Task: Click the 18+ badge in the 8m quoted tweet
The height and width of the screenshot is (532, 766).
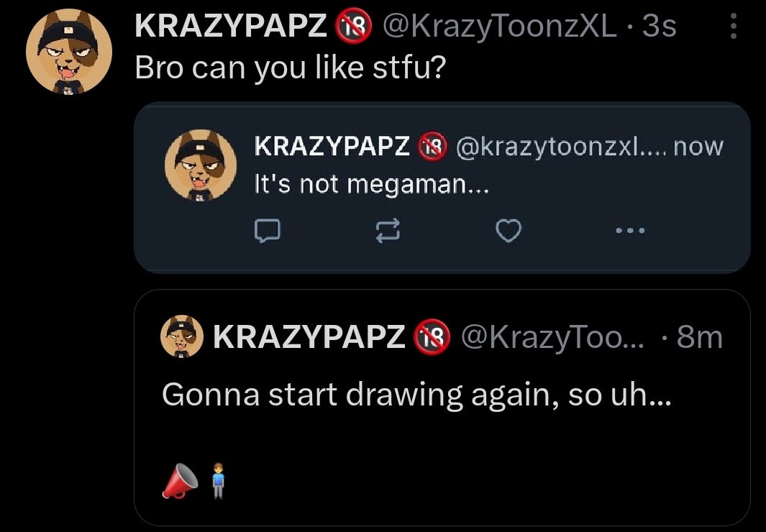Action: pos(432,337)
